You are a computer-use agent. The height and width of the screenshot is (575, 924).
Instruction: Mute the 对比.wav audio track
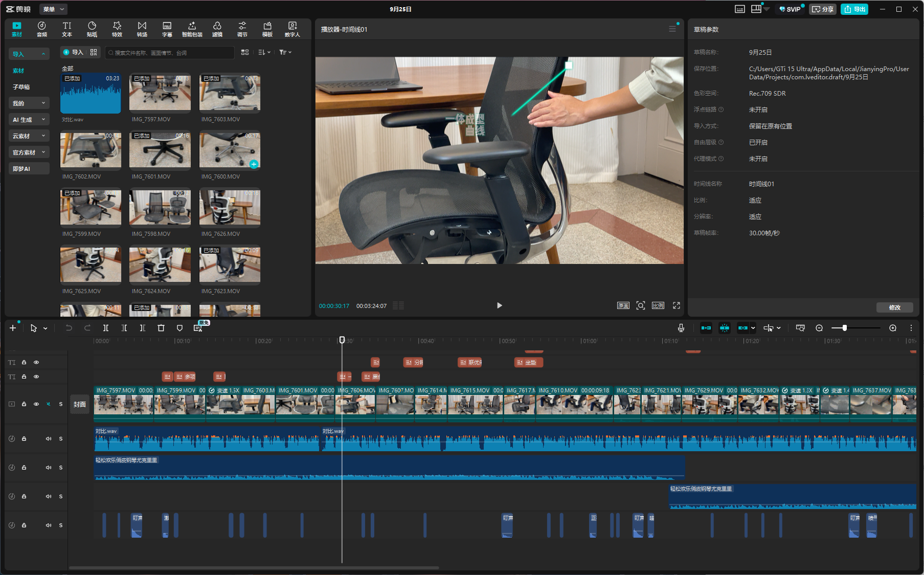coord(49,439)
